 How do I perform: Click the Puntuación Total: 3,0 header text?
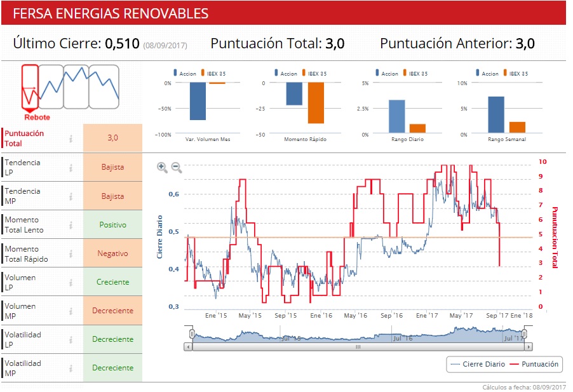click(x=278, y=43)
